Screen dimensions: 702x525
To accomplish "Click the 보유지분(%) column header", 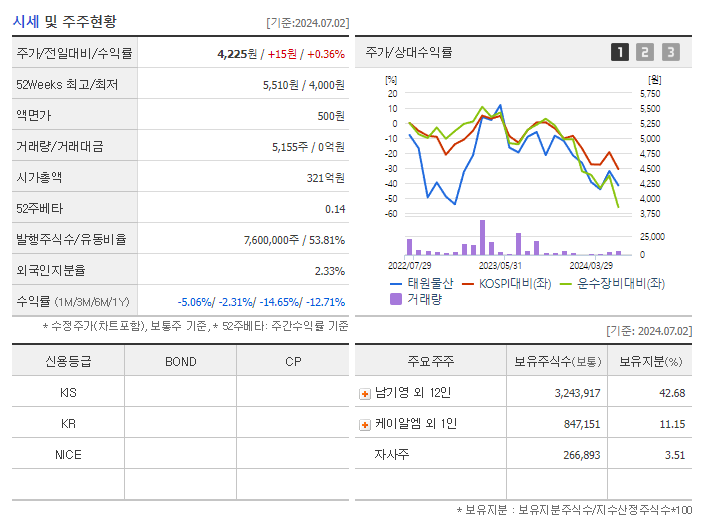I will click(650, 361).
